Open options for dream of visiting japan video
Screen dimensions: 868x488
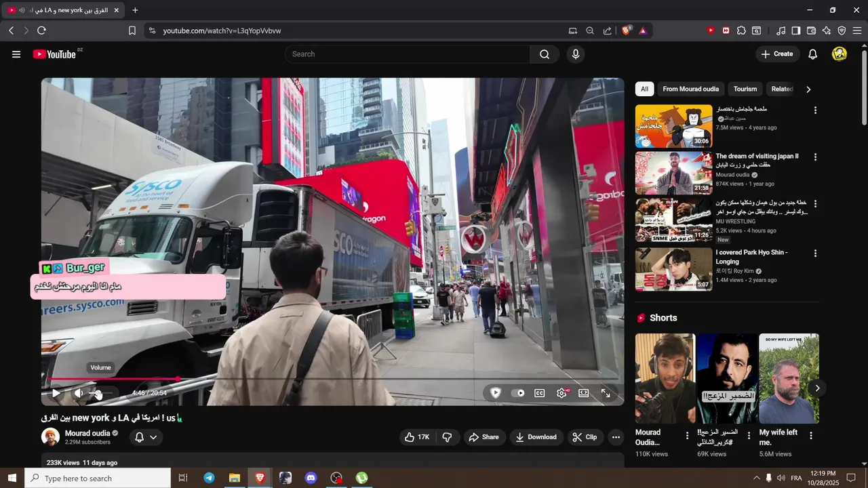815,157
